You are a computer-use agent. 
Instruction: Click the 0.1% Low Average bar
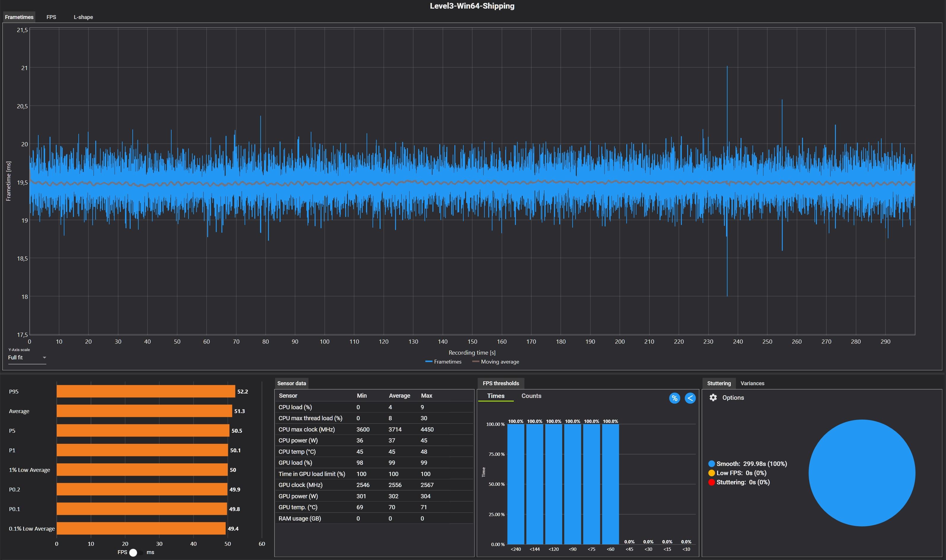tap(141, 529)
